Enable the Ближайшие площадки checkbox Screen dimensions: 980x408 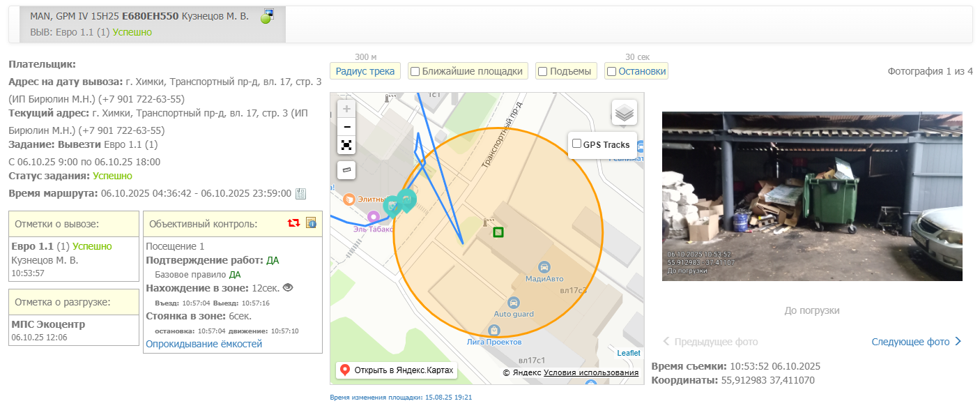415,71
